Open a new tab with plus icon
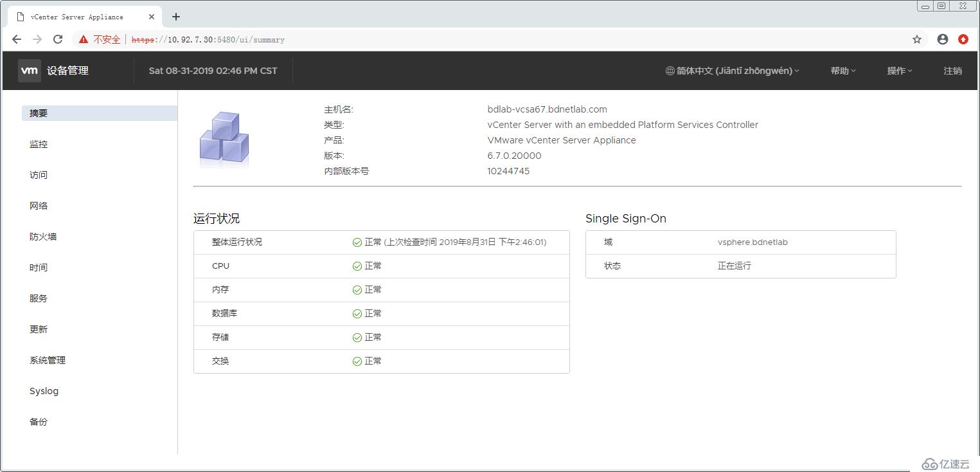Image resolution: width=980 pixels, height=472 pixels. (x=176, y=17)
